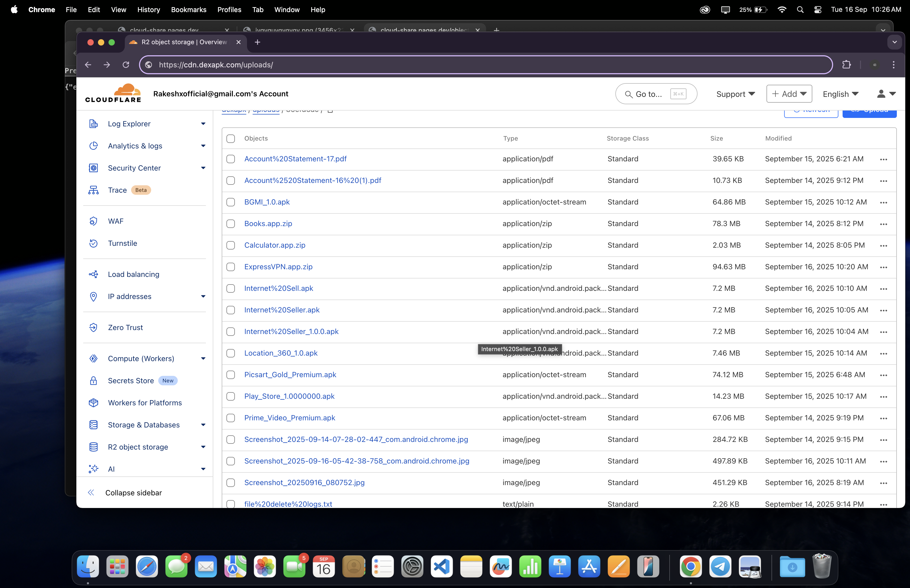Open the Play_Store_1.0000000.apk link

(289, 396)
